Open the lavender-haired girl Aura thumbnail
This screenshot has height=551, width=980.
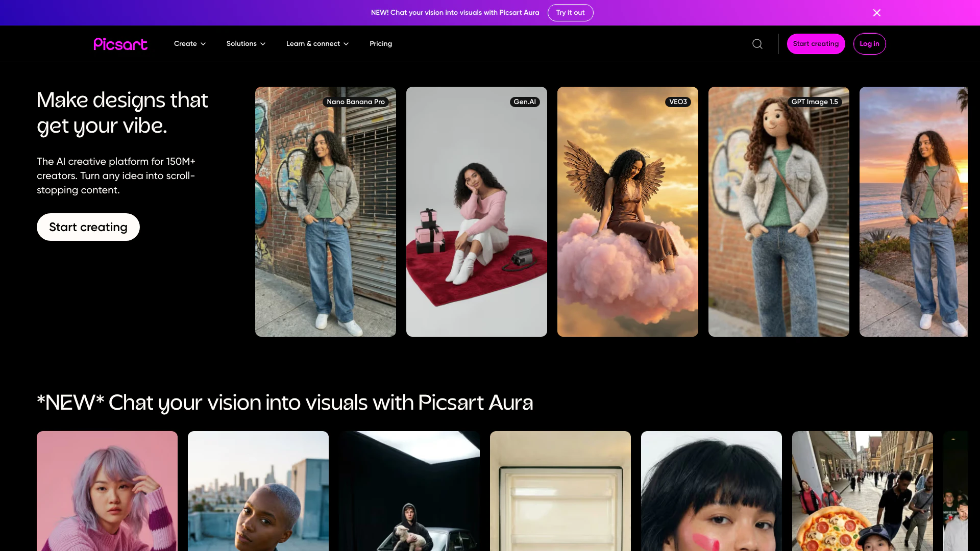click(107, 491)
